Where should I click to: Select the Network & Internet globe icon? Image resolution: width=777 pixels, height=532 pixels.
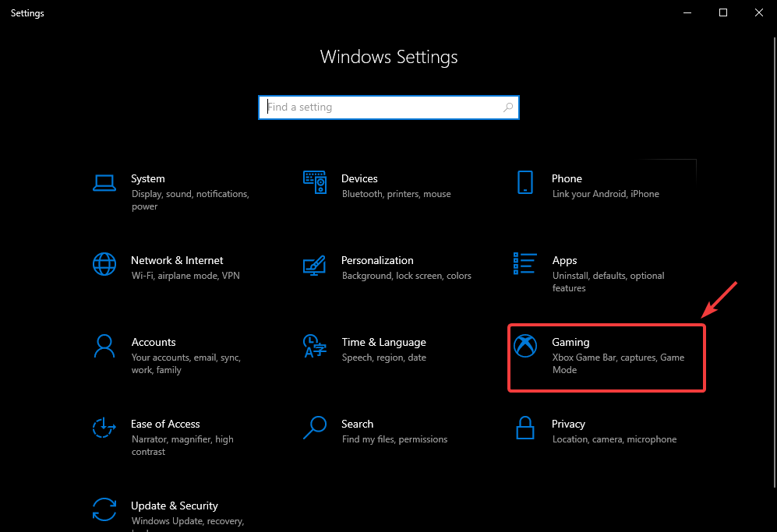[x=104, y=264]
